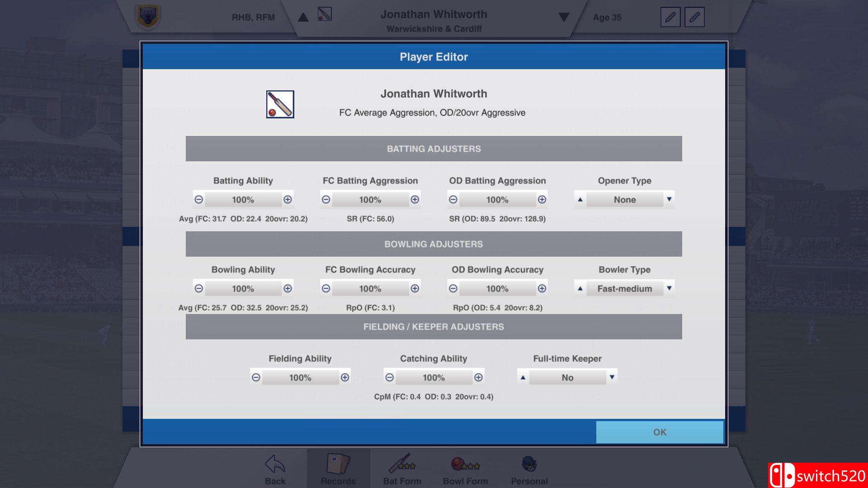Click the cricket bat and ball player icon

(280, 104)
